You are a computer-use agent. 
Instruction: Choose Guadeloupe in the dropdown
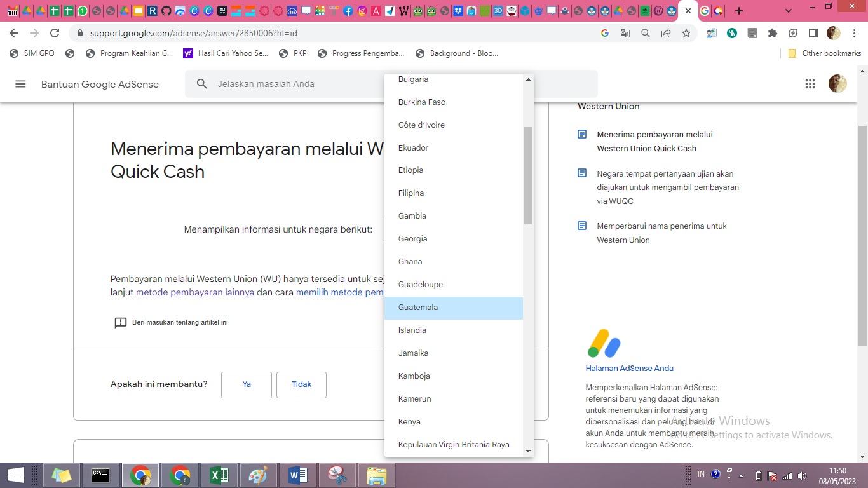[x=454, y=285]
